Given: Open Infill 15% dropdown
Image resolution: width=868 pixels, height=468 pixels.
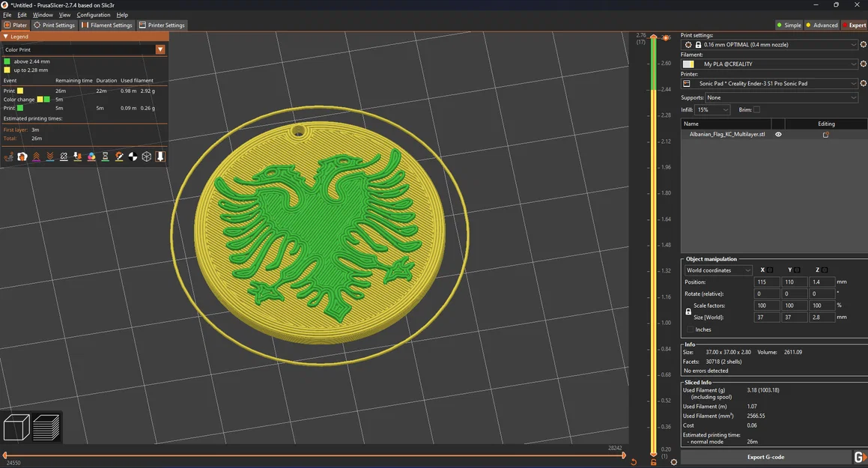Looking at the screenshot, I should coord(712,109).
